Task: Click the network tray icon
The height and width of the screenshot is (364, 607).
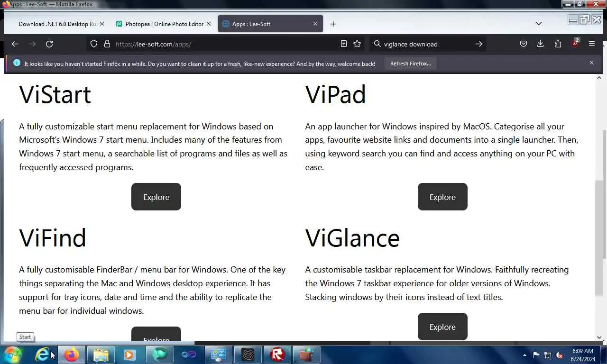Action: [548, 355]
